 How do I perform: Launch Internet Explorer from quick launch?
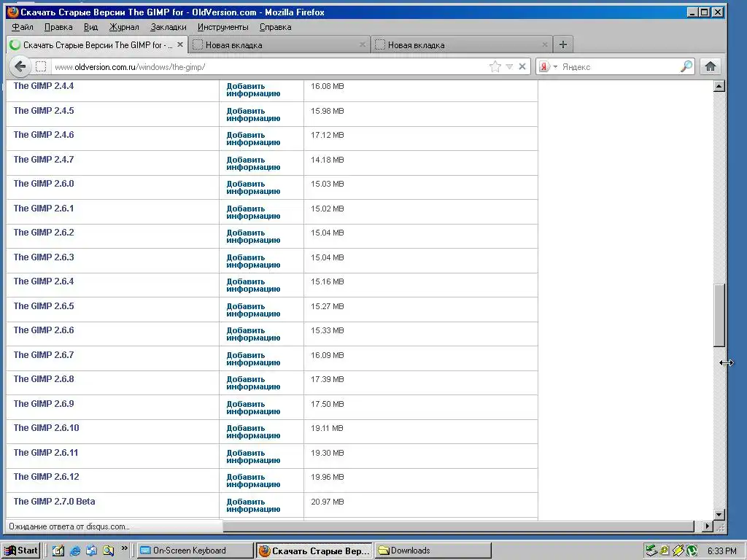[x=75, y=551]
